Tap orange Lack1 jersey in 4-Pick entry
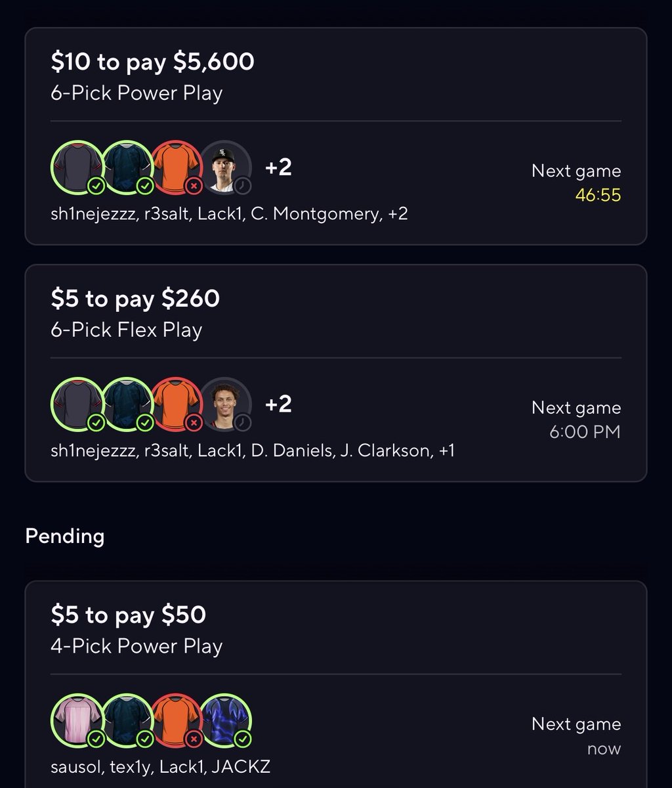Screen dimensions: 672x788 pyautogui.click(x=176, y=720)
